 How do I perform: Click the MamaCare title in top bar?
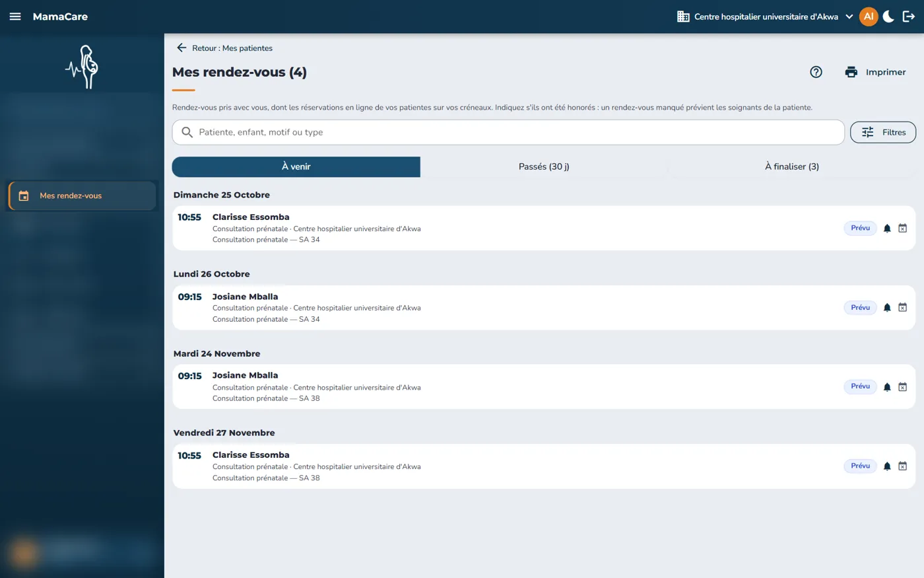pyautogui.click(x=60, y=17)
